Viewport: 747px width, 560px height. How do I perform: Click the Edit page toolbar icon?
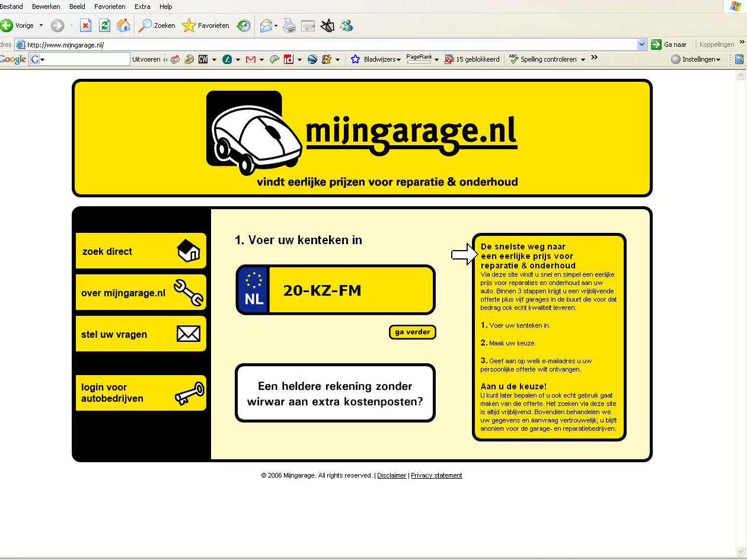tap(308, 25)
